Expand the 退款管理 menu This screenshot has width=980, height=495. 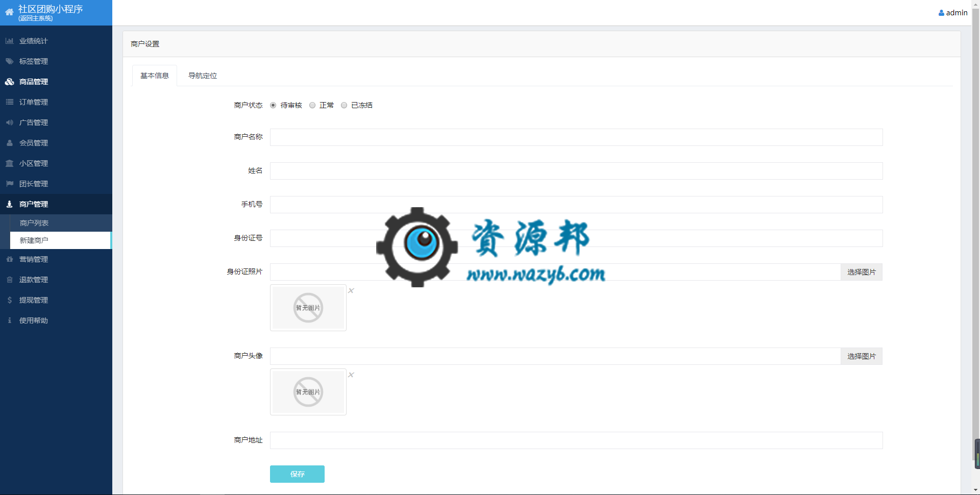point(56,280)
